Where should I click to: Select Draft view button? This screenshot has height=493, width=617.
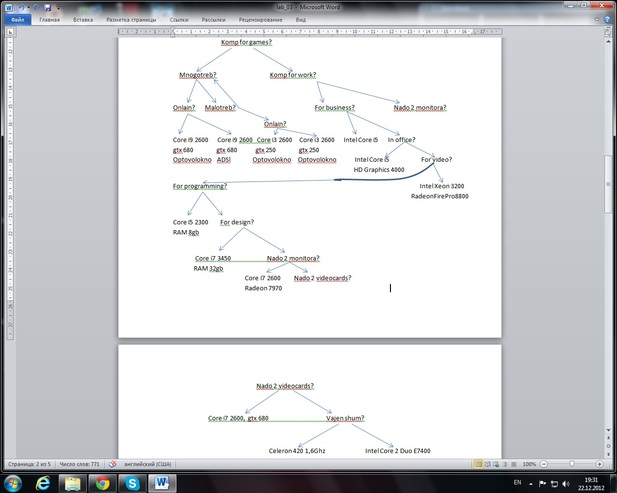coord(514,464)
